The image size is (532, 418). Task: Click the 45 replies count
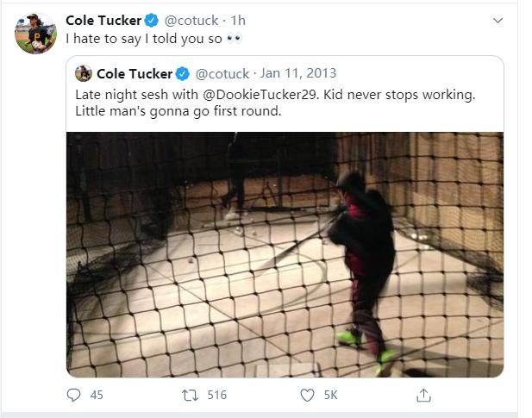pos(96,395)
